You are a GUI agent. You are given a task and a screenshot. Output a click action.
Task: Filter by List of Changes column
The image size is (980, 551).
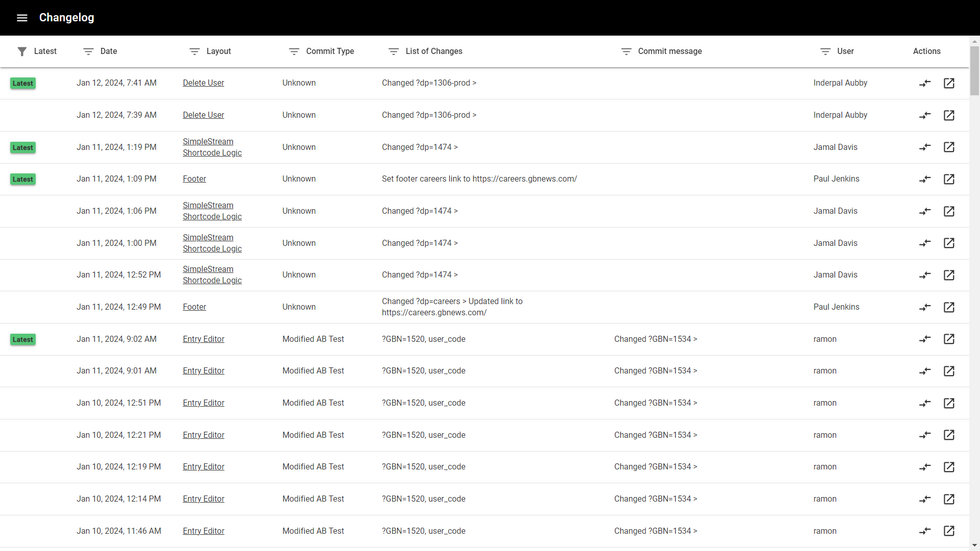point(393,52)
